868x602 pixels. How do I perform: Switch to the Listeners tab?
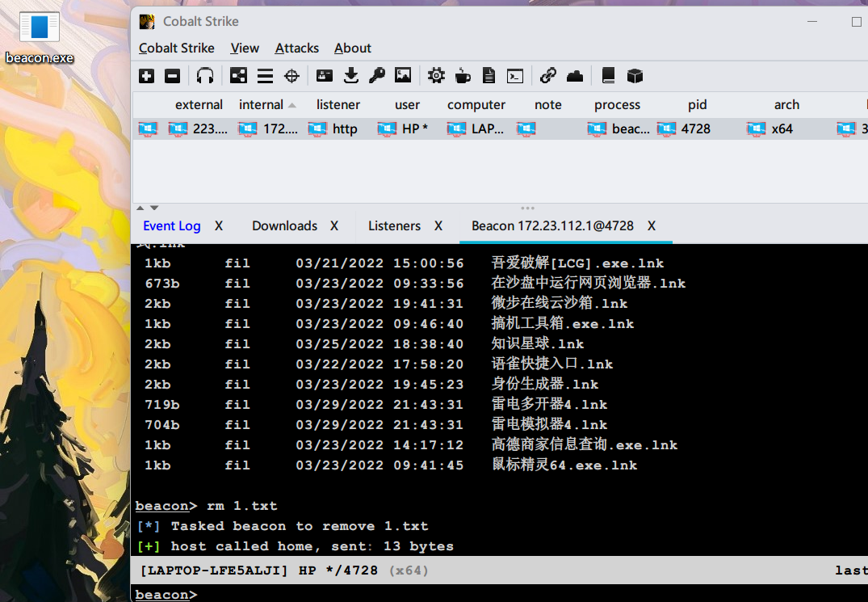click(x=394, y=226)
